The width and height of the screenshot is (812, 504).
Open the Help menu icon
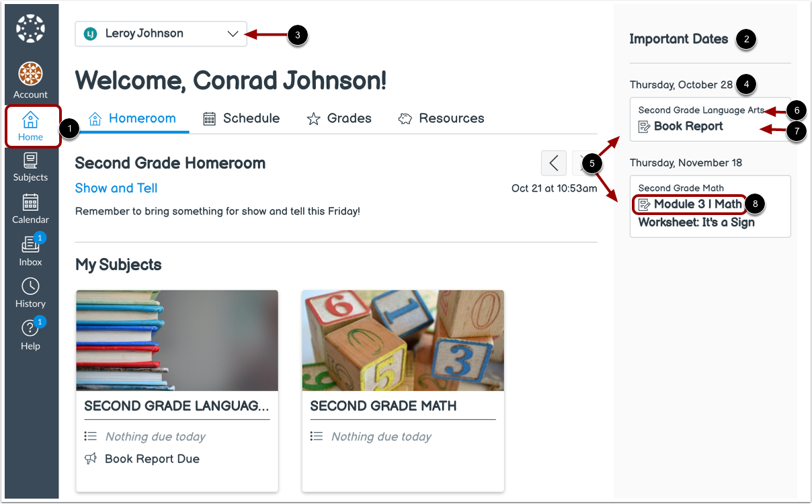tap(30, 335)
